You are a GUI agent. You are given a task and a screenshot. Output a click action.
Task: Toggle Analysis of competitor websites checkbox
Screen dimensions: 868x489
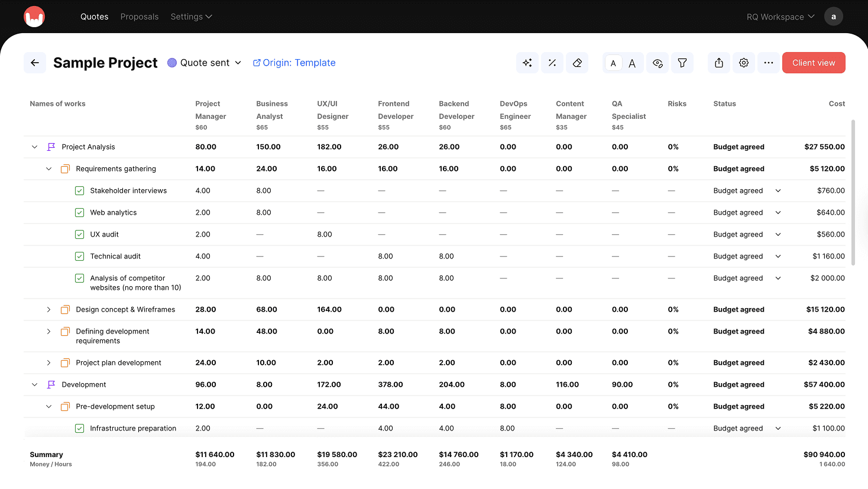point(80,278)
